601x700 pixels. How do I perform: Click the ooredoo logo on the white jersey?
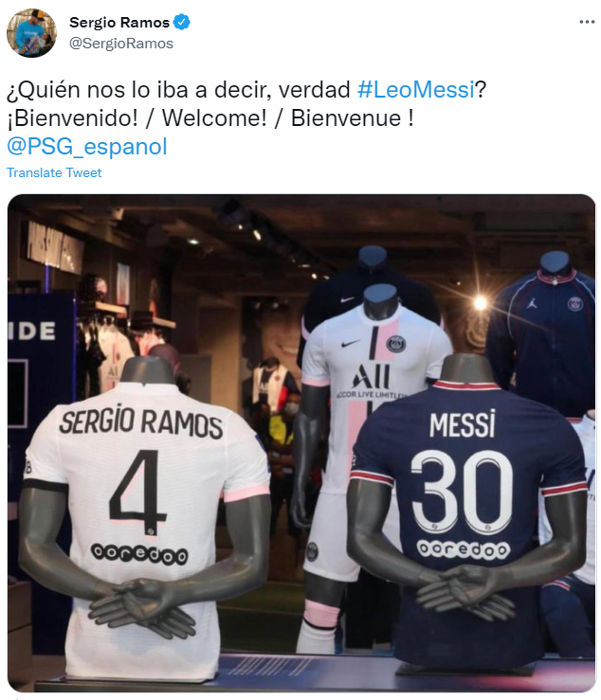[x=139, y=554]
